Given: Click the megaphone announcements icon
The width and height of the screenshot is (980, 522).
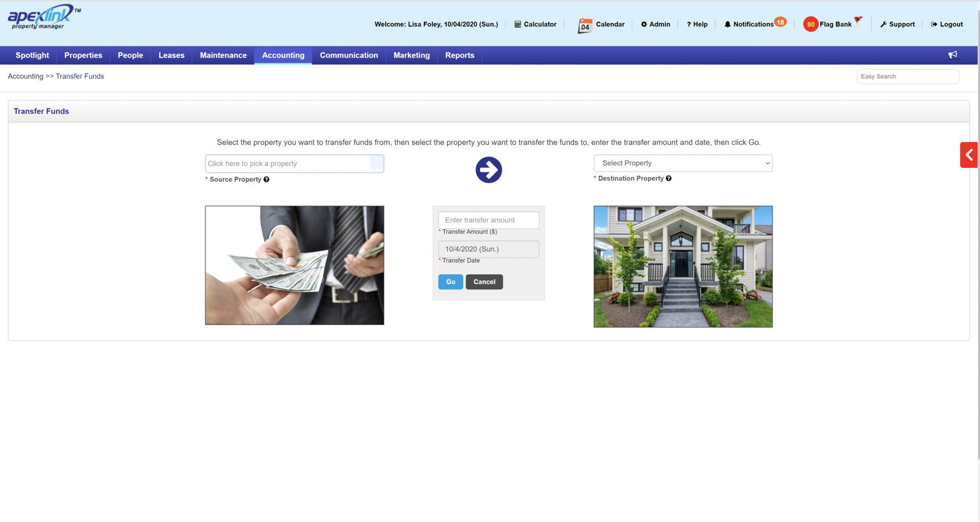Looking at the screenshot, I should tap(953, 55).
